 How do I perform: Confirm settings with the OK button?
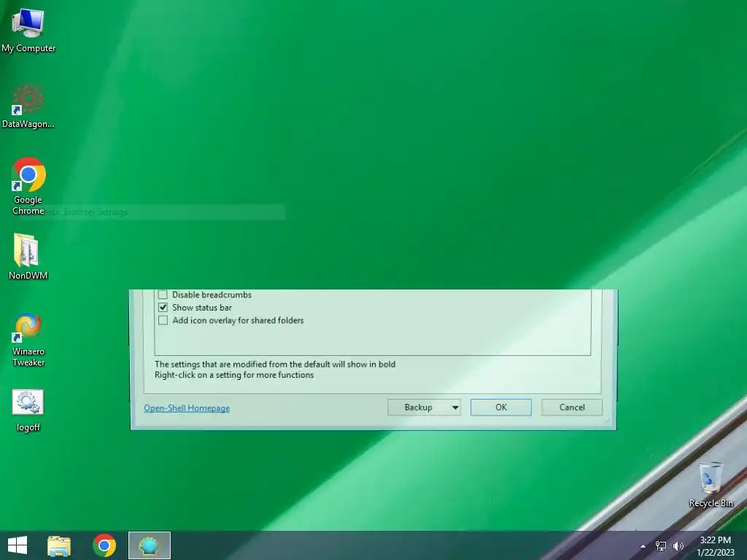point(501,408)
